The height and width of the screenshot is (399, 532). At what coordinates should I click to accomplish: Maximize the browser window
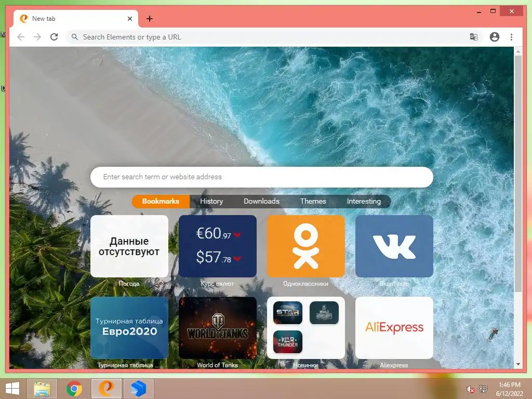coord(493,11)
